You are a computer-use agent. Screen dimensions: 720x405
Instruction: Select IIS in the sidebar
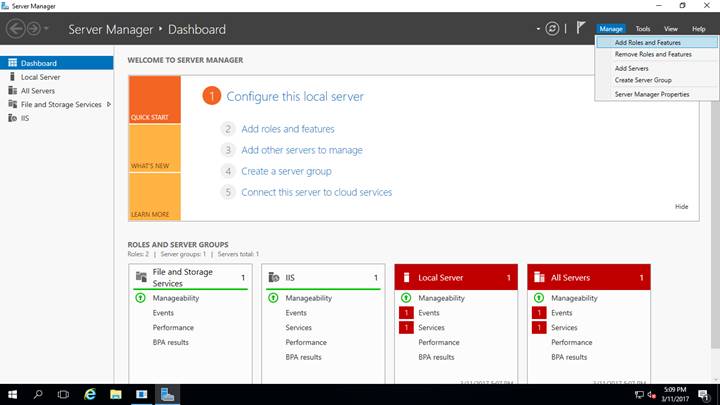point(56,118)
